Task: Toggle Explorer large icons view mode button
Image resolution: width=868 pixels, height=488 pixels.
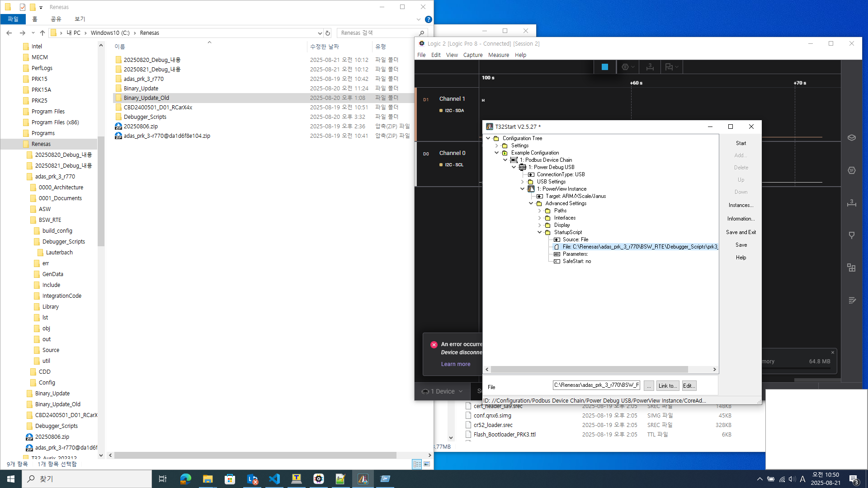Action: tap(427, 464)
